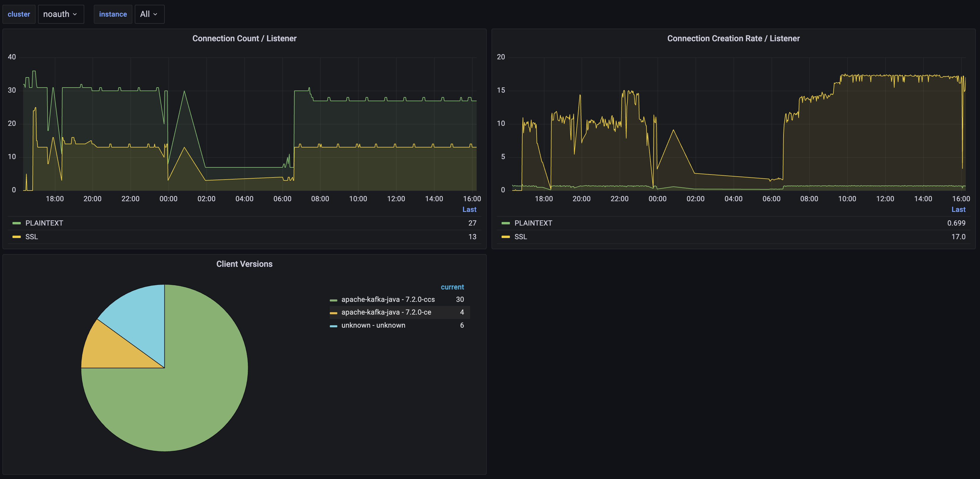Click value 6 in Client Versions legend
Screen dimensions: 980x479
click(x=462, y=325)
